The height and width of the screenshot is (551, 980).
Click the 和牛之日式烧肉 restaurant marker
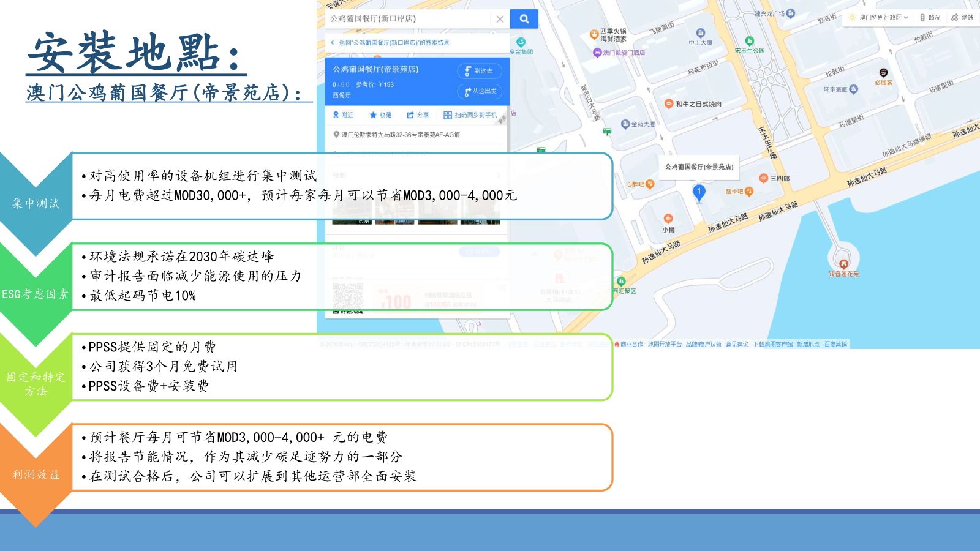click(669, 103)
